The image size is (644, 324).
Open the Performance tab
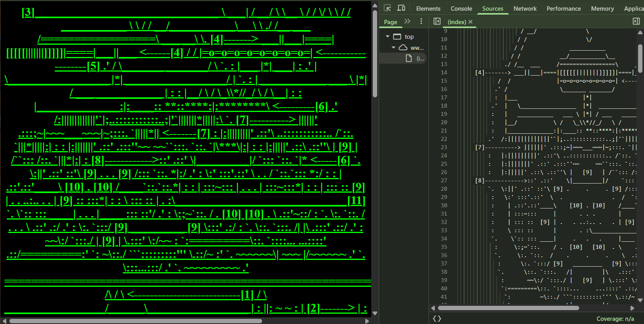click(x=563, y=9)
